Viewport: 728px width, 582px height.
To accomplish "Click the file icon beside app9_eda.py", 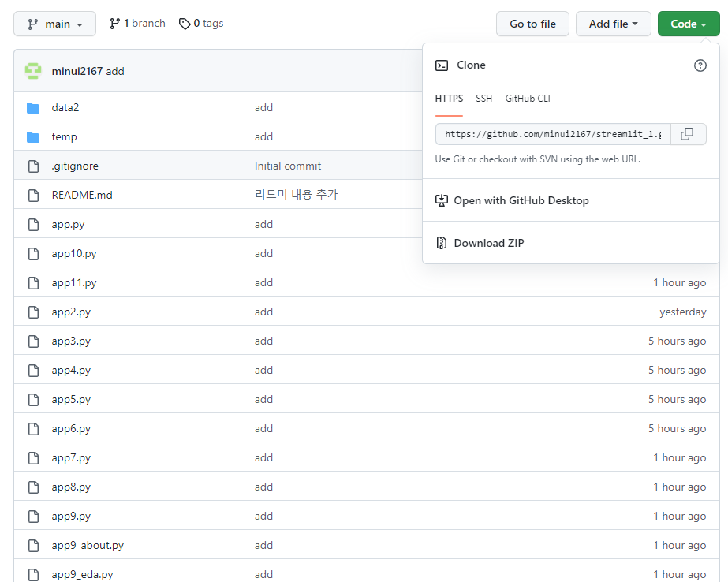I will [x=33, y=575].
